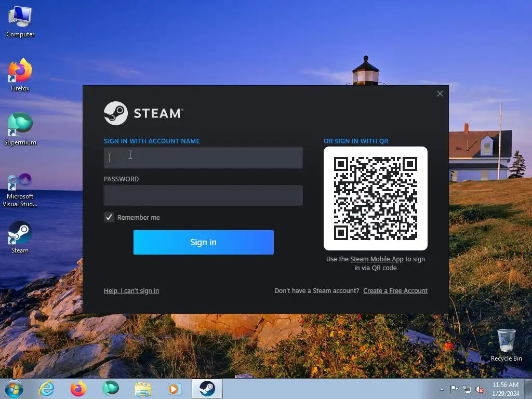Open the Create a Free Account link
The width and height of the screenshot is (532, 399).
point(395,291)
